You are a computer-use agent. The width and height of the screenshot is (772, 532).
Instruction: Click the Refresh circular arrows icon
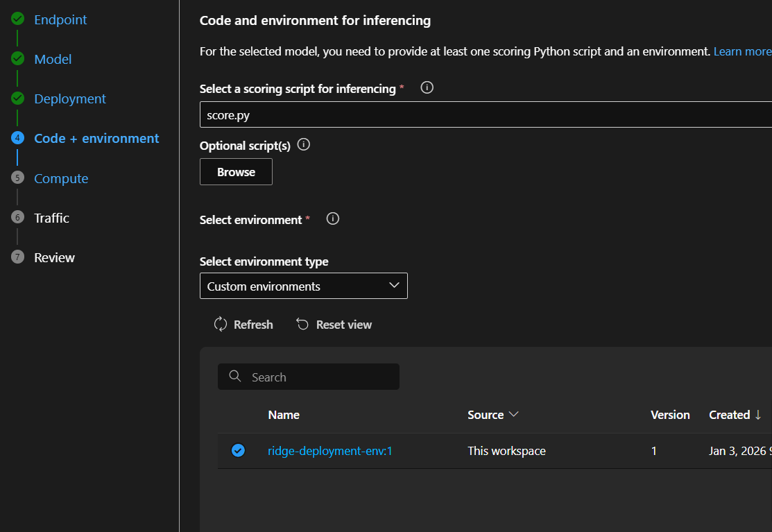point(221,325)
